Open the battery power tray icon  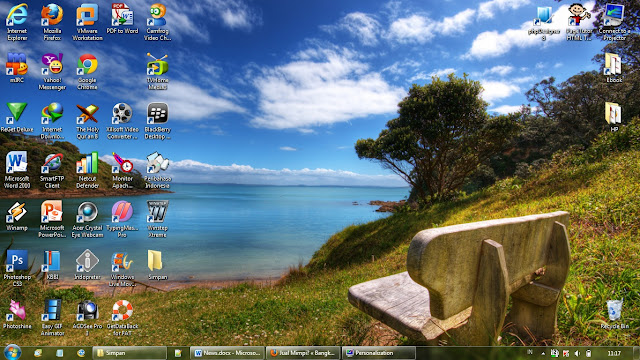[588, 353]
